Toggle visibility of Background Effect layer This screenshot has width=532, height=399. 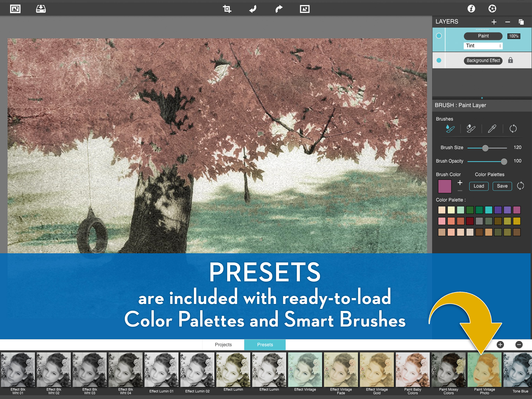pos(439,60)
